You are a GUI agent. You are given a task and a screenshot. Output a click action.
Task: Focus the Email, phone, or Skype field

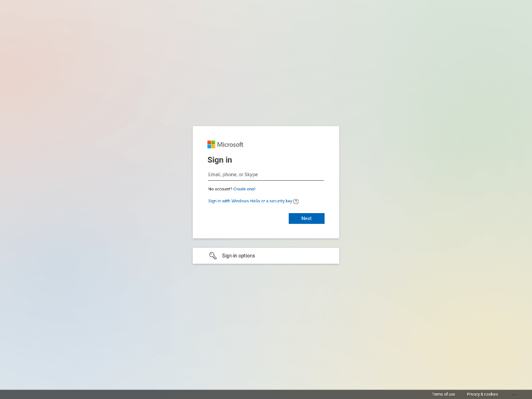click(x=266, y=174)
